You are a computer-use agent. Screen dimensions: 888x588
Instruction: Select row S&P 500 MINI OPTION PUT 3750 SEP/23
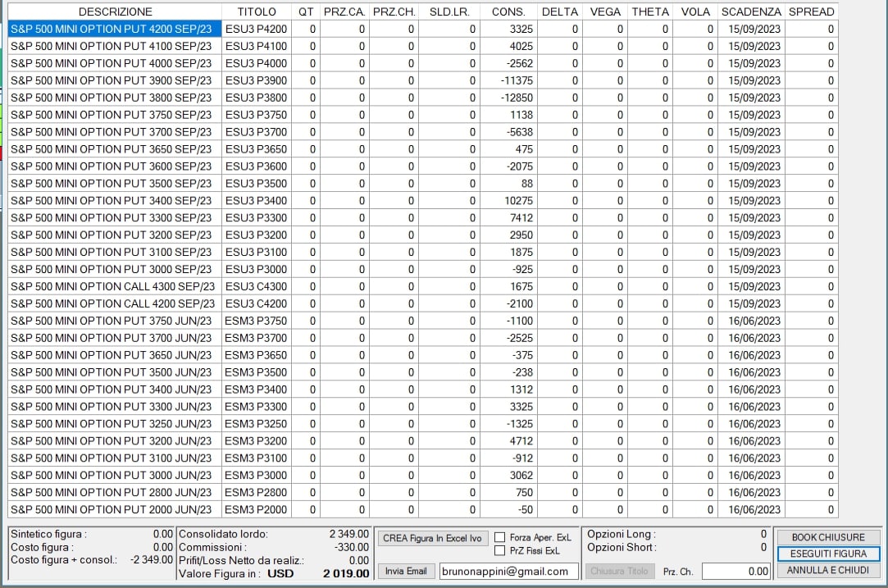[423, 115]
